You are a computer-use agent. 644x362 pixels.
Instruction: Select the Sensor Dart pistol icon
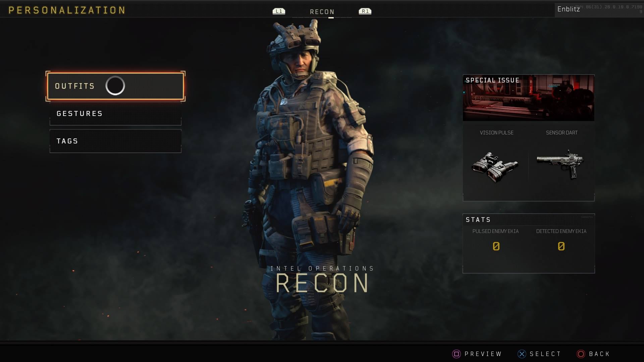tap(560, 164)
